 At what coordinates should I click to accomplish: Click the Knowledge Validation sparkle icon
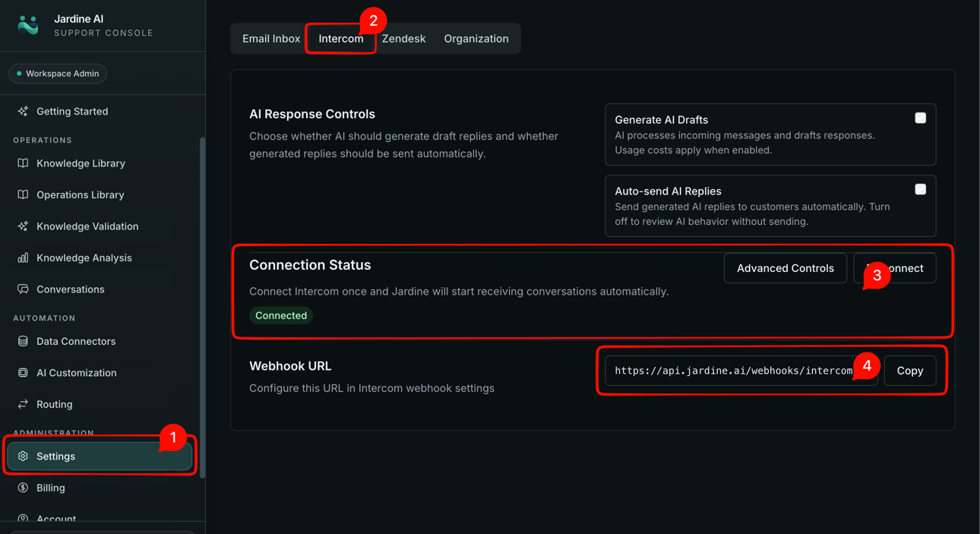[23, 226]
